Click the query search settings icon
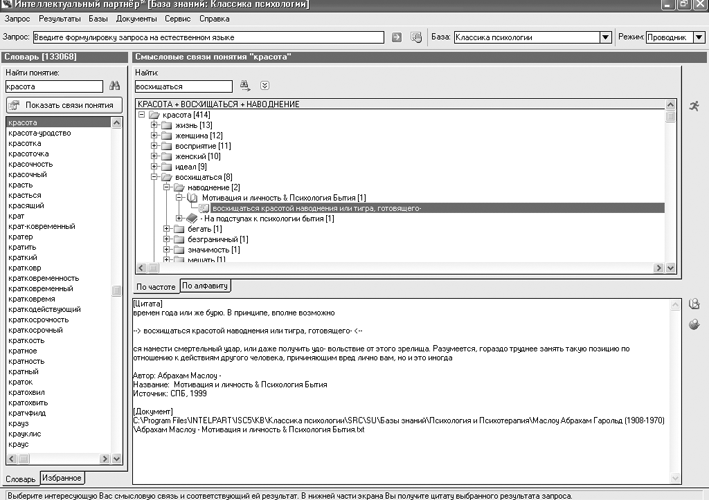Viewport: 709px width, 500px height. click(415, 37)
